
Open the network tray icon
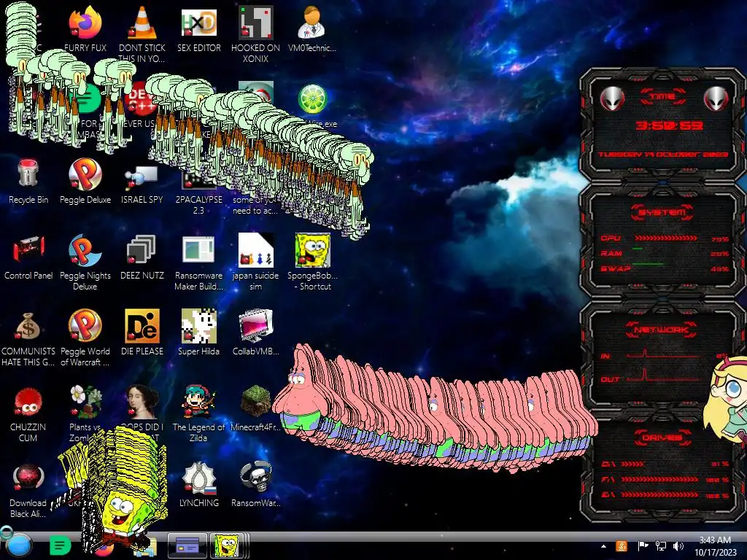(x=661, y=546)
